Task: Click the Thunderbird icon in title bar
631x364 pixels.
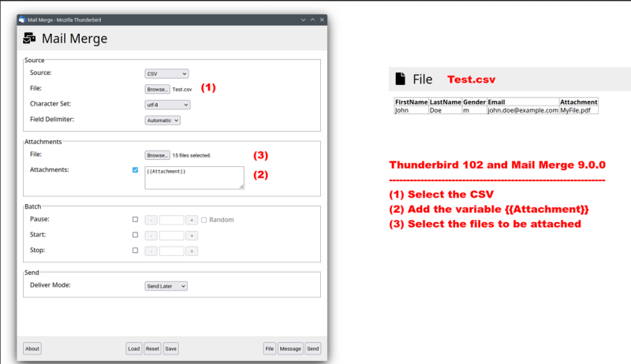Action: [x=22, y=20]
